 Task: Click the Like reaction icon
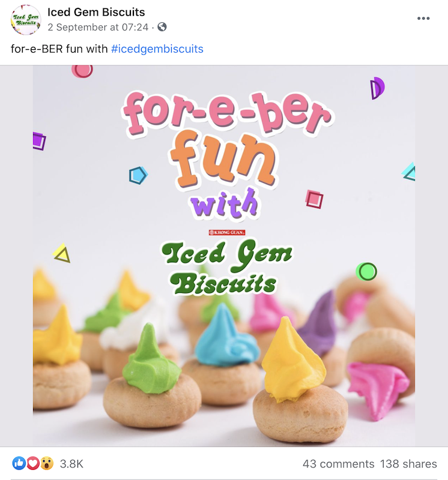(x=19, y=463)
